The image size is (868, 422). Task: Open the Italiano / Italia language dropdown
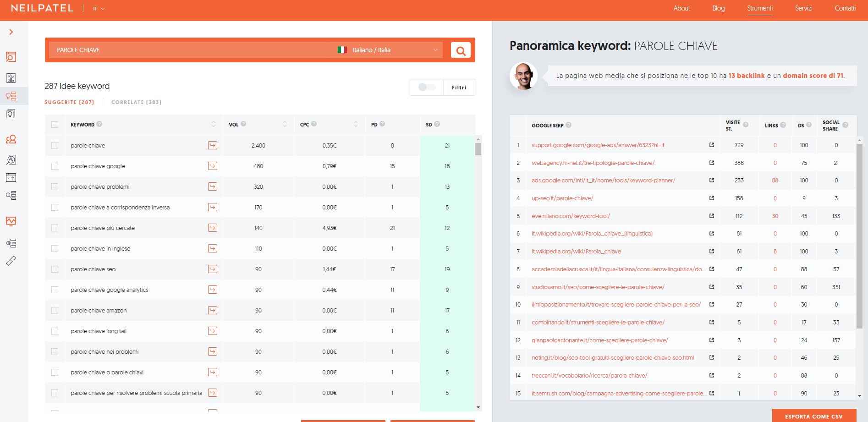pos(388,50)
